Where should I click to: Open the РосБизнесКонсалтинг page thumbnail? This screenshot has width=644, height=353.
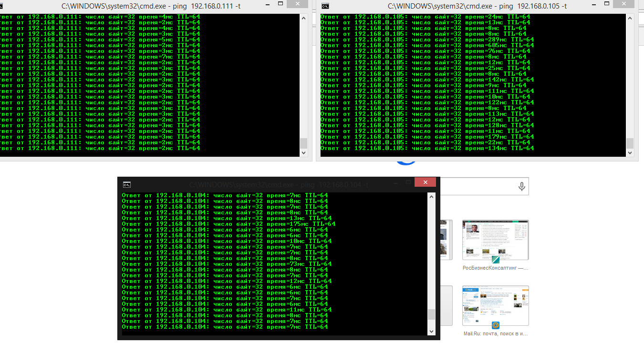[496, 240]
